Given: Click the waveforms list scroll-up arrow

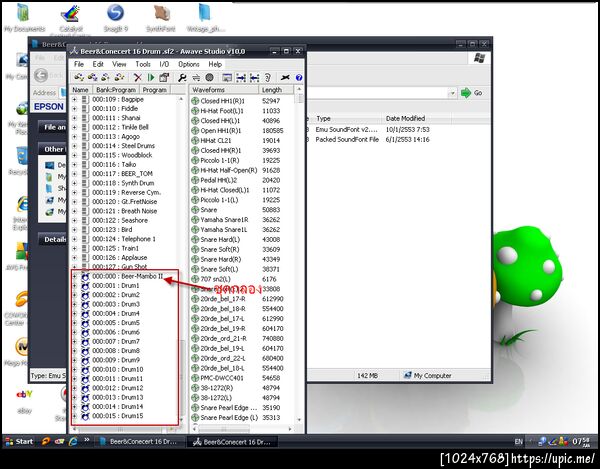Looking at the screenshot, I should [x=299, y=89].
